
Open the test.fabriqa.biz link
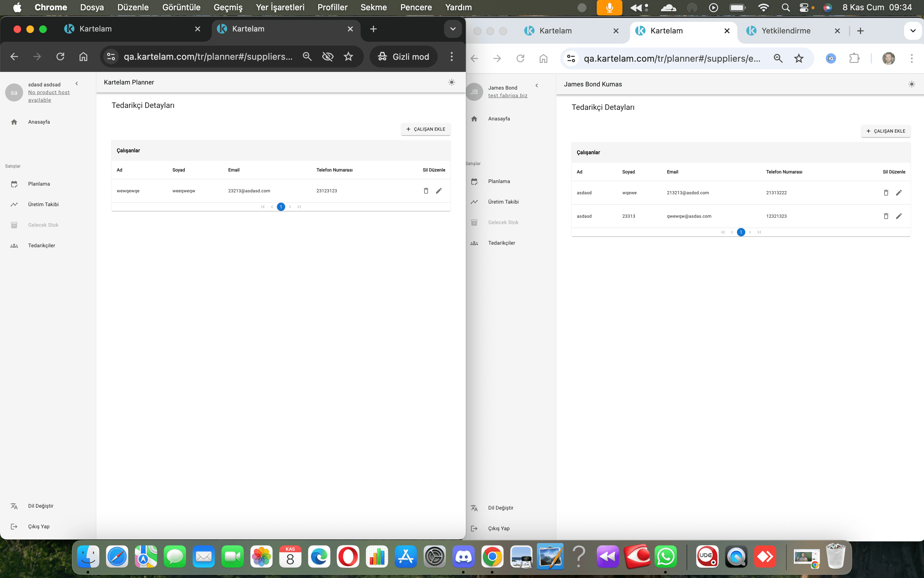508,96
